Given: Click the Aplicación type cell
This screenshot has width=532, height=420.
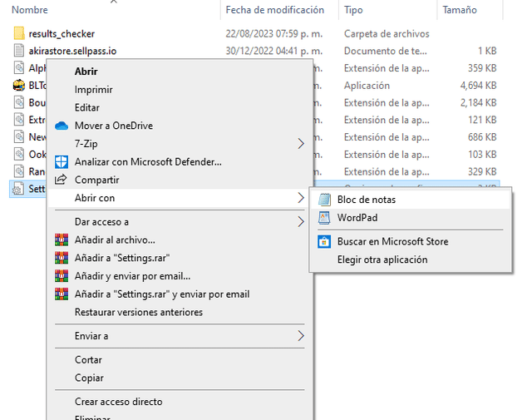Looking at the screenshot, I should [367, 85].
